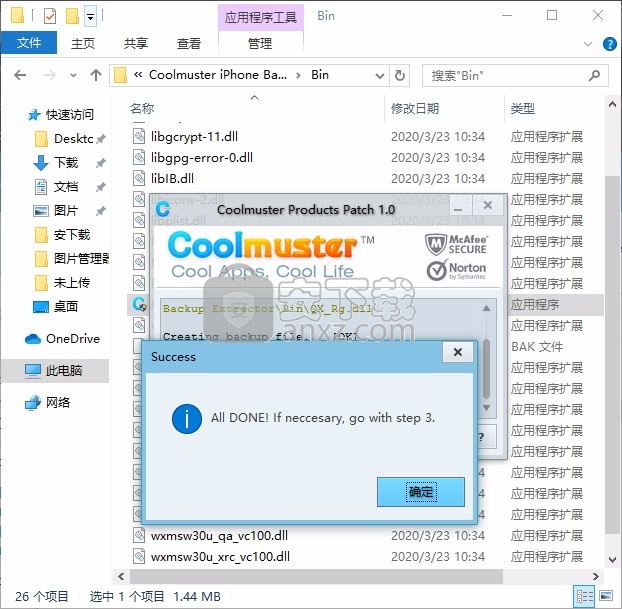Click patch log scroll down arrow
Viewport: 622px width, 609px height.
coord(487,407)
